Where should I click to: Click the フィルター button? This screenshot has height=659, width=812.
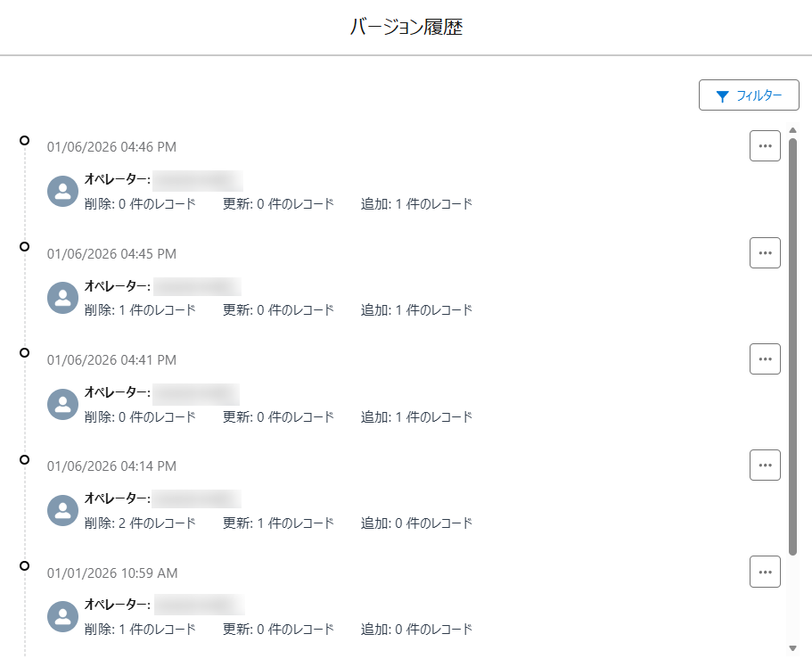point(749,95)
